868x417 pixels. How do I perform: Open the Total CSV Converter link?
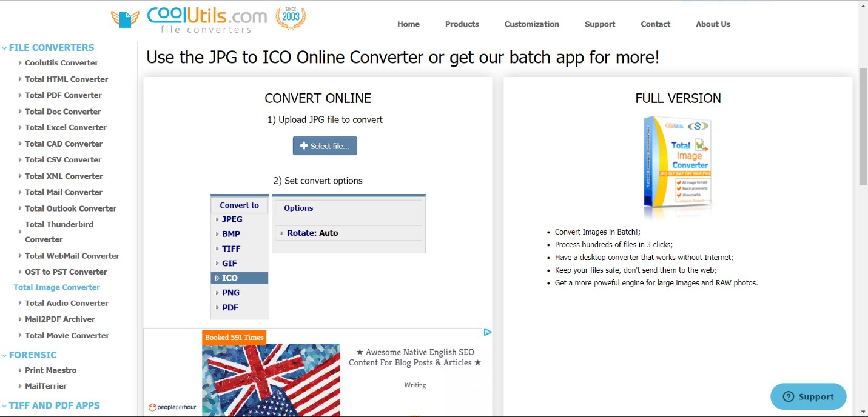click(x=63, y=160)
